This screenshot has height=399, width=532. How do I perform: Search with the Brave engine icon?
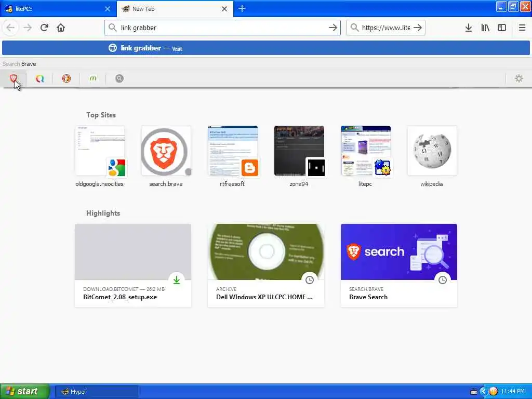13,79
